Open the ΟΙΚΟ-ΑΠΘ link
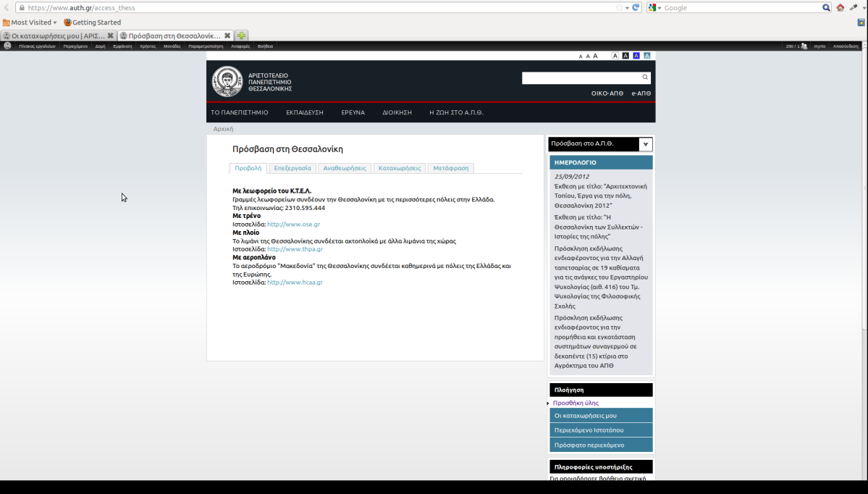 tap(607, 93)
